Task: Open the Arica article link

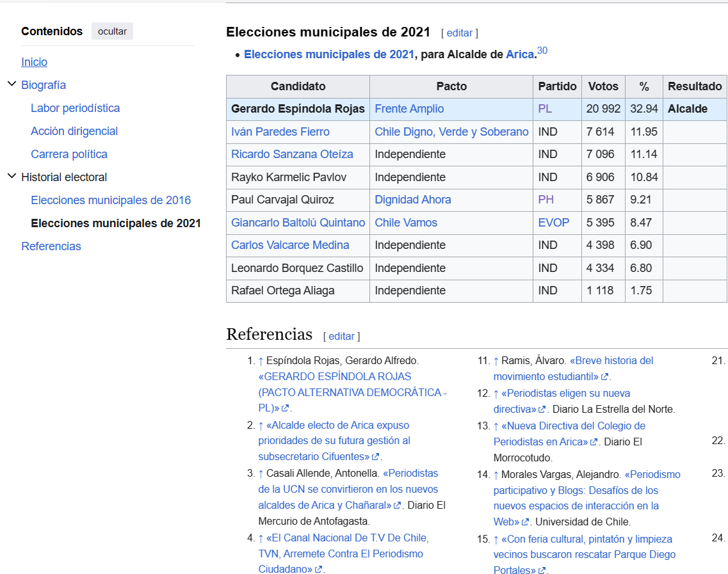Action: point(519,54)
